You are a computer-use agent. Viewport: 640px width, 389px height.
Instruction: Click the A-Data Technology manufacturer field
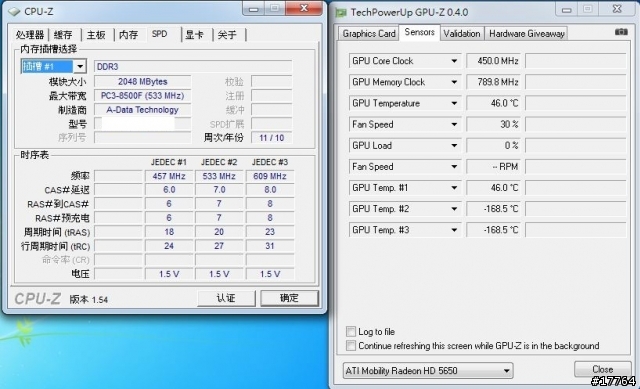coord(143,109)
